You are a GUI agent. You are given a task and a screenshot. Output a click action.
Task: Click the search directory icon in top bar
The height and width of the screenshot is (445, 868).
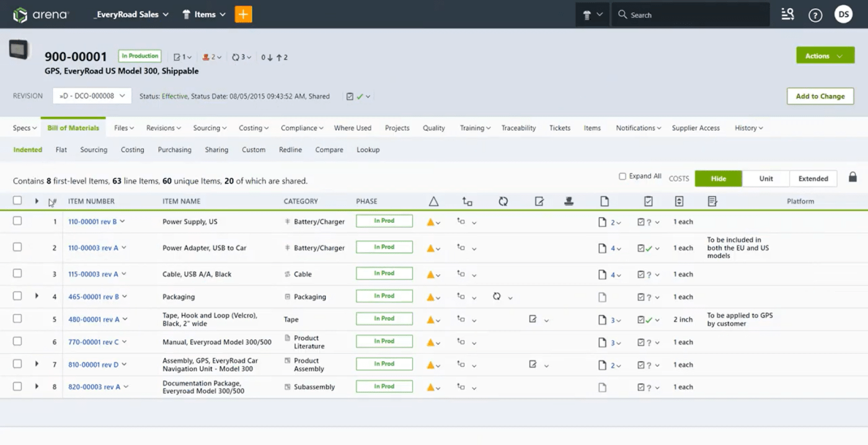pos(787,14)
